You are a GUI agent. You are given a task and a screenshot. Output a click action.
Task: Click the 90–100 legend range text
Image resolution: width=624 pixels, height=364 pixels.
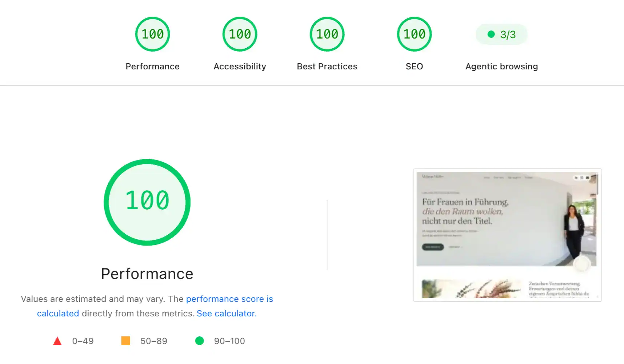[229, 341]
